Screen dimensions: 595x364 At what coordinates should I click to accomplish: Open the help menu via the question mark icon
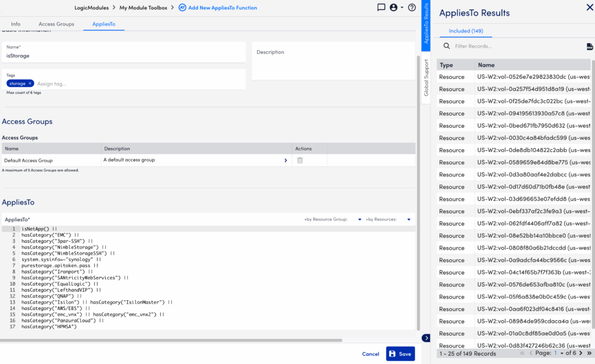pyautogui.click(x=411, y=7)
